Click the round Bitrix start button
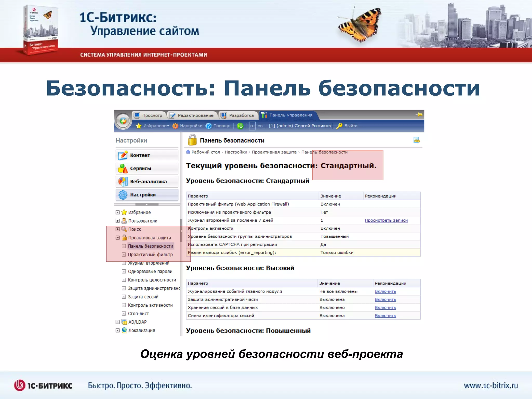This screenshot has height=399, width=532. [123, 121]
